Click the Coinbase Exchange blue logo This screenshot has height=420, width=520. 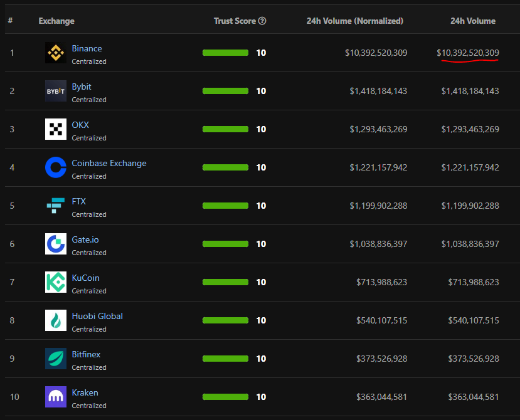coord(55,167)
